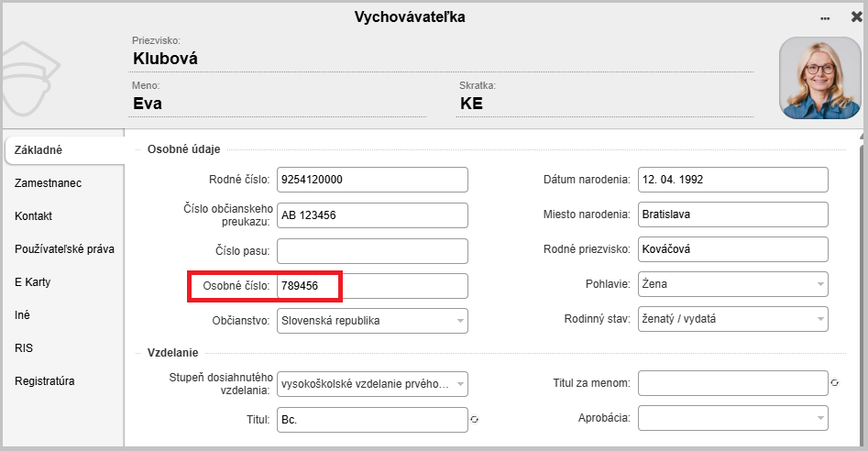Open the Registratúra tab
Image resolution: width=868 pixels, height=451 pixels.
point(45,381)
